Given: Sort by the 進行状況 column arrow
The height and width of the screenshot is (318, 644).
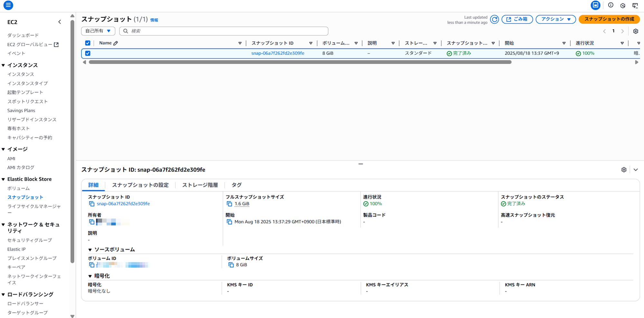Looking at the screenshot, I should click(622, 43).
